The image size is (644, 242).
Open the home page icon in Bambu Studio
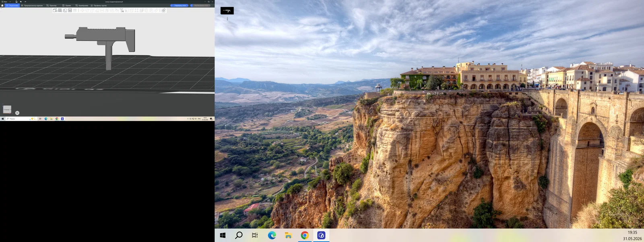point(2,6)
